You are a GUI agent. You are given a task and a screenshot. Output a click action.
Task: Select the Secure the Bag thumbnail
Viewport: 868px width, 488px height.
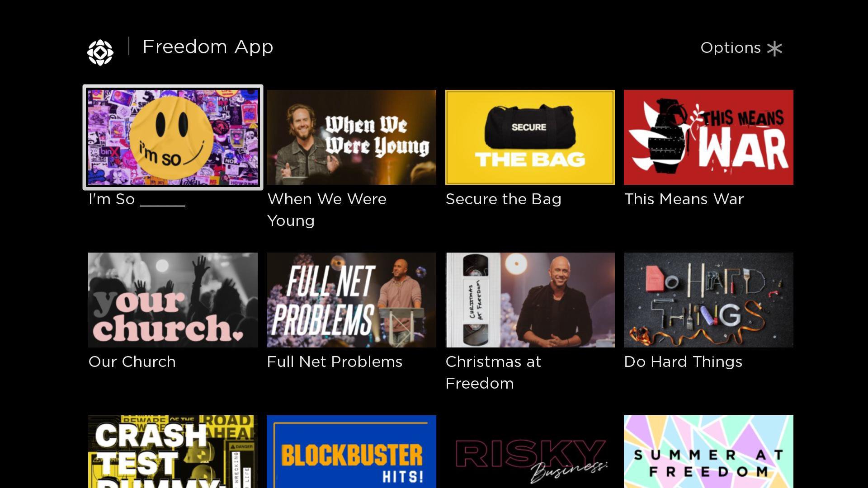[530, 137]
